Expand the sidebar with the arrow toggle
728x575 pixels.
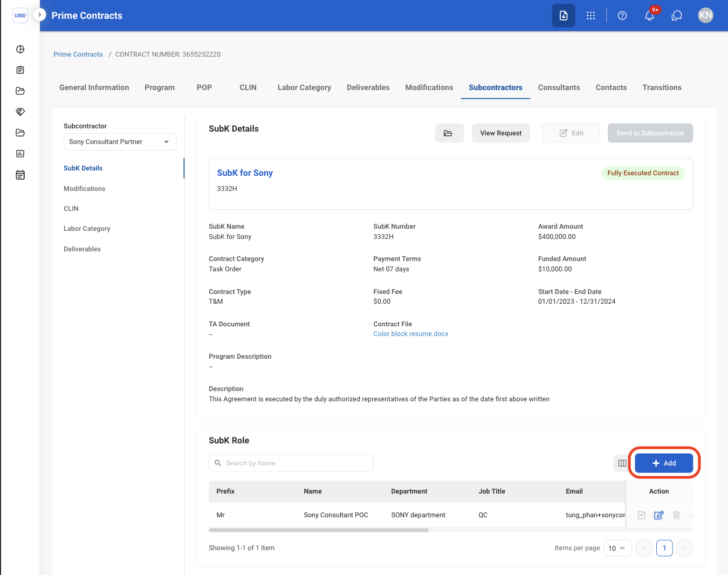click(x=39, y=15)
